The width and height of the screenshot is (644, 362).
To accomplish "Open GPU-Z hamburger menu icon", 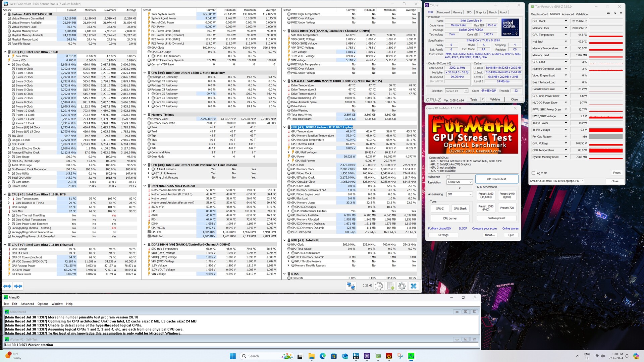I will click(x=621, y=13).
